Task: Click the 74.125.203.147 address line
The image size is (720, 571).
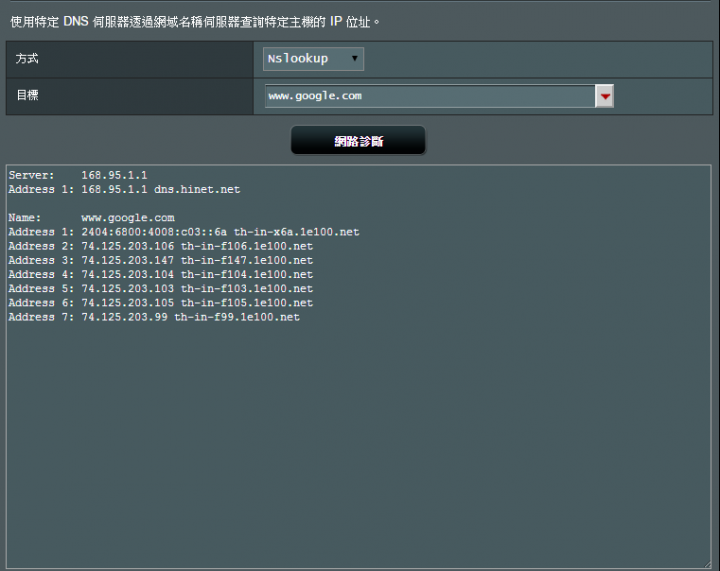Action: [x=160, y=260]
